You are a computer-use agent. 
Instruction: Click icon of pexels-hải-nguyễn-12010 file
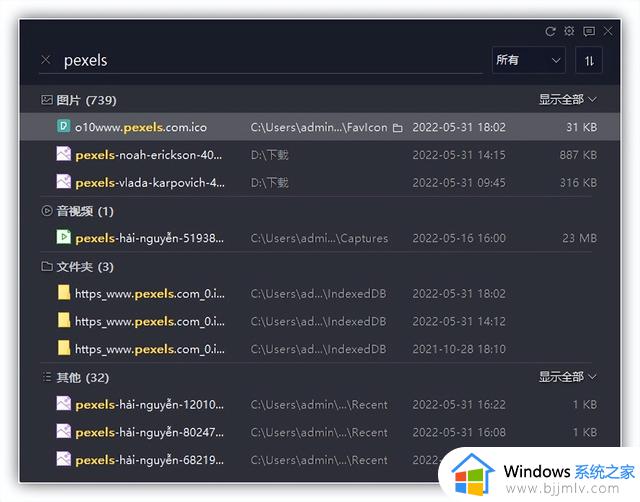[63, 404]
